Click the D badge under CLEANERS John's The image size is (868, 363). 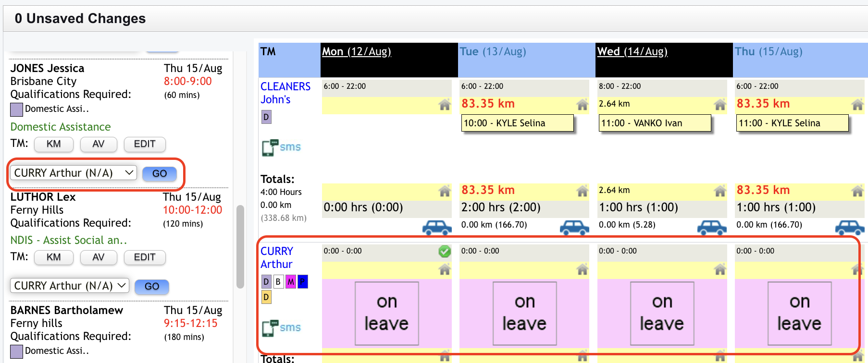tap(266, 117)
